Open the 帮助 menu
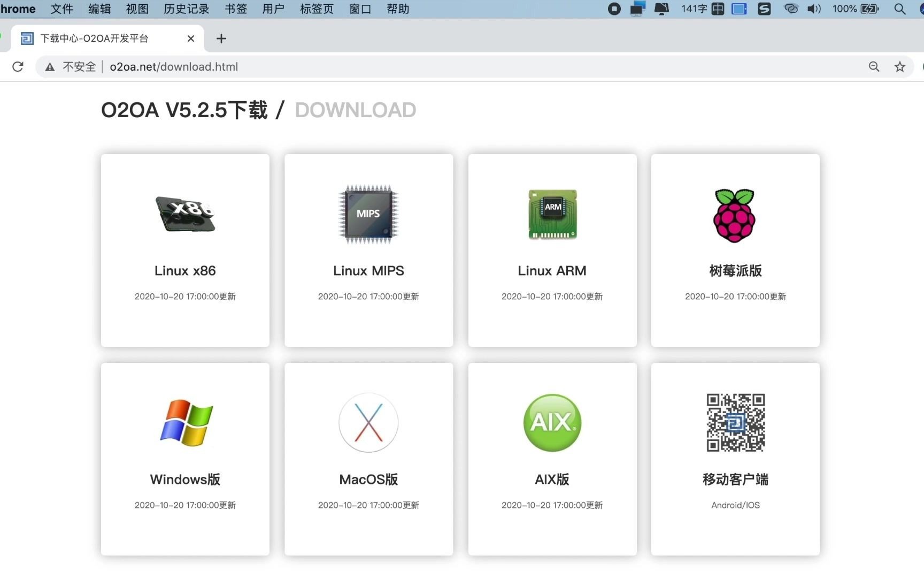 (x=398, y=9)
